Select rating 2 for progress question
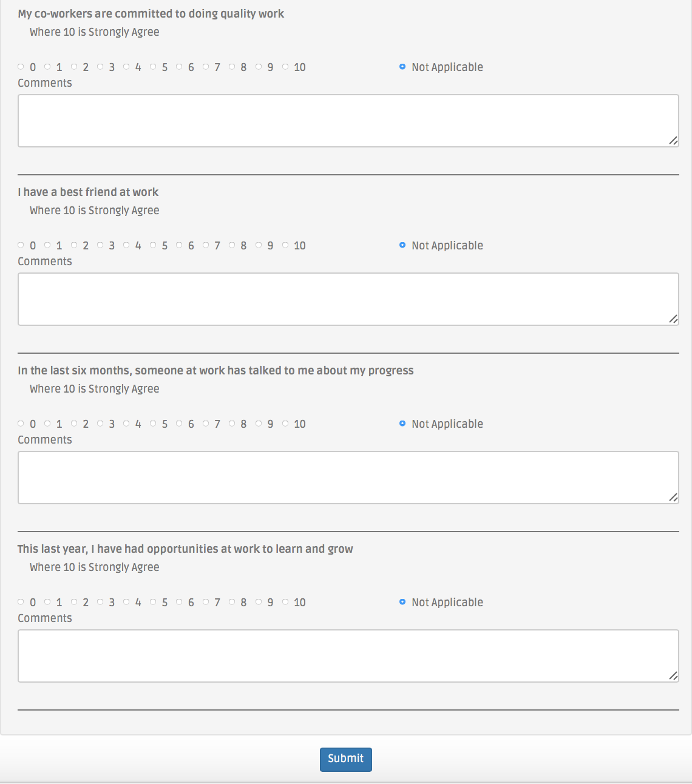Image resolution: width=692 pixels, height=784 pixels. pos(73,424)
